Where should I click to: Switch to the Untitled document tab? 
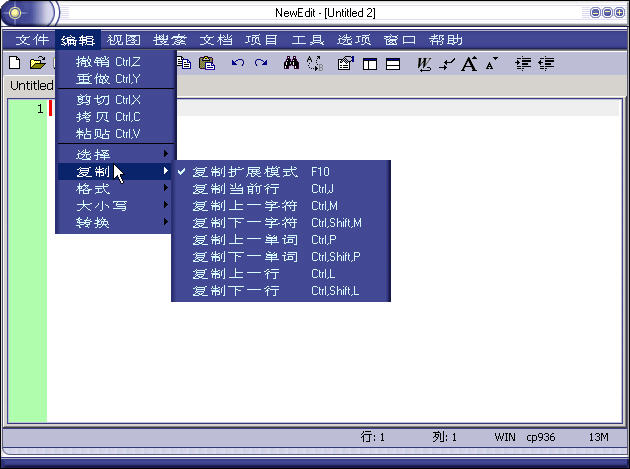30,86
